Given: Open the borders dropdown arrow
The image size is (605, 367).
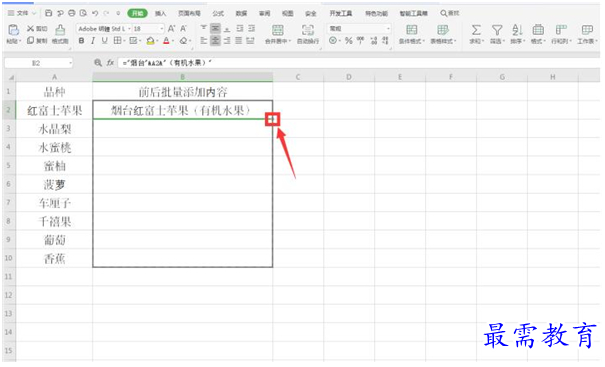Looking at the screenshot, I should click(124, 41).
